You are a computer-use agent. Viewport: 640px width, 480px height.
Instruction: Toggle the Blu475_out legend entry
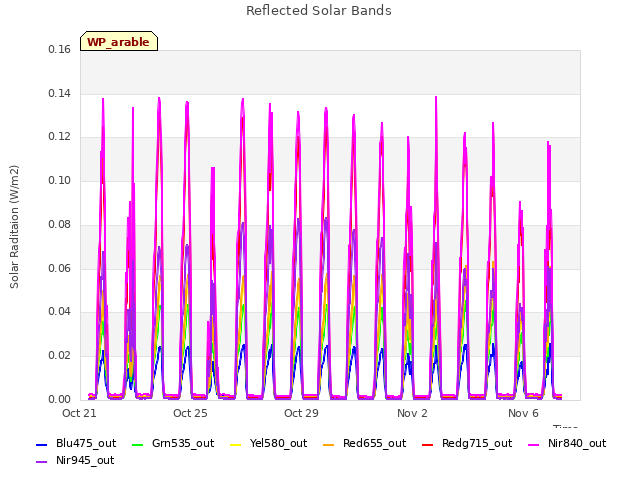click(x=76, y=444)
